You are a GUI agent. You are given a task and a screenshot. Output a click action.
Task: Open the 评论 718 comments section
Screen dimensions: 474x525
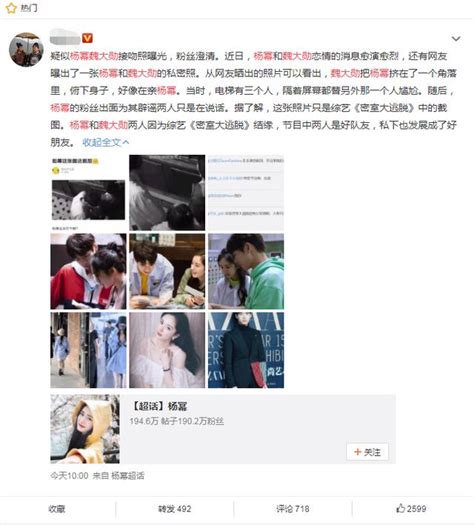[x=293, y=509]
